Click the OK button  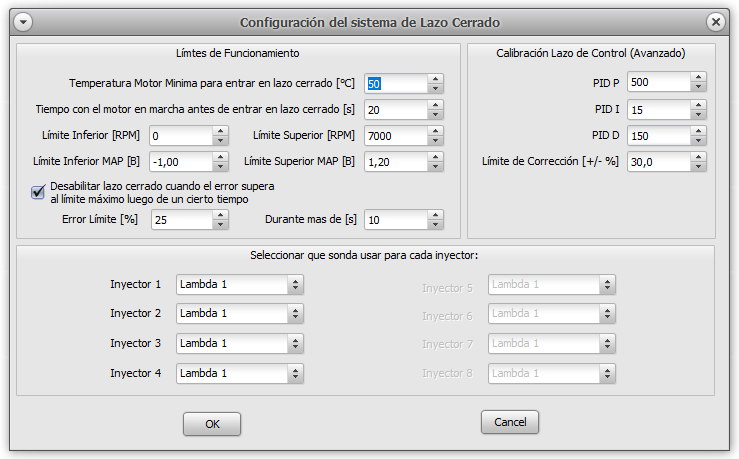212,424
